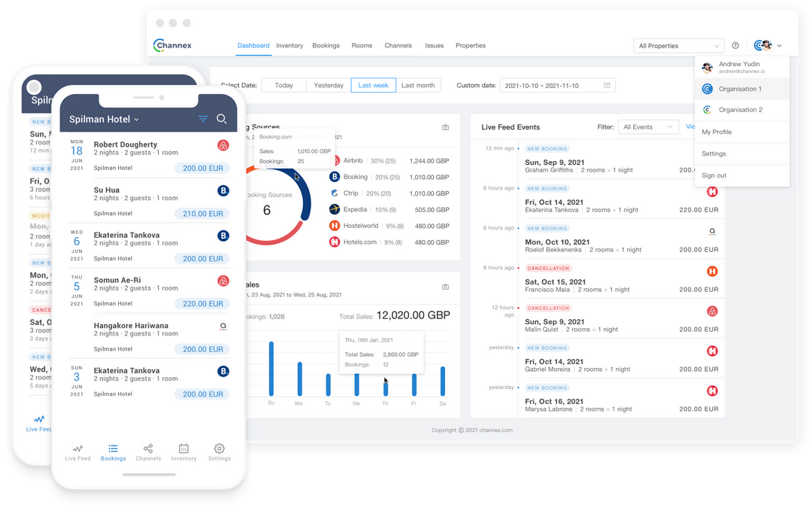Click the custom date range field
The height and width of the screenshot is (511, 812).
coord(548,85)
